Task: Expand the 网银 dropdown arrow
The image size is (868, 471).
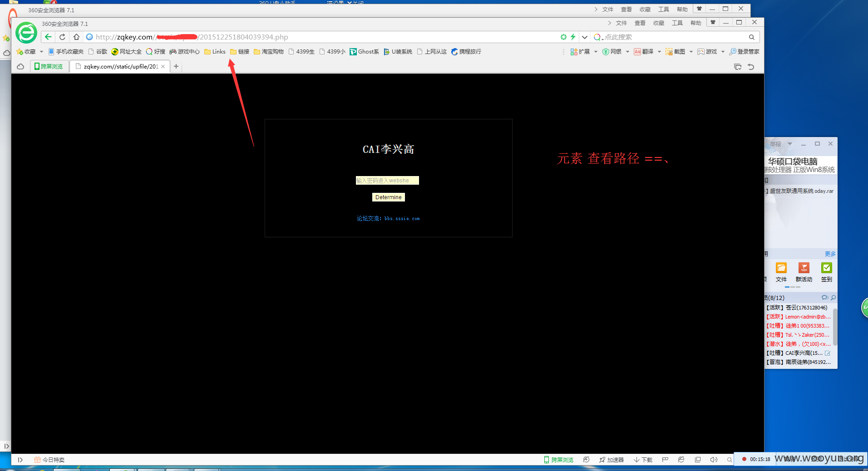Action: coord(627,52)
